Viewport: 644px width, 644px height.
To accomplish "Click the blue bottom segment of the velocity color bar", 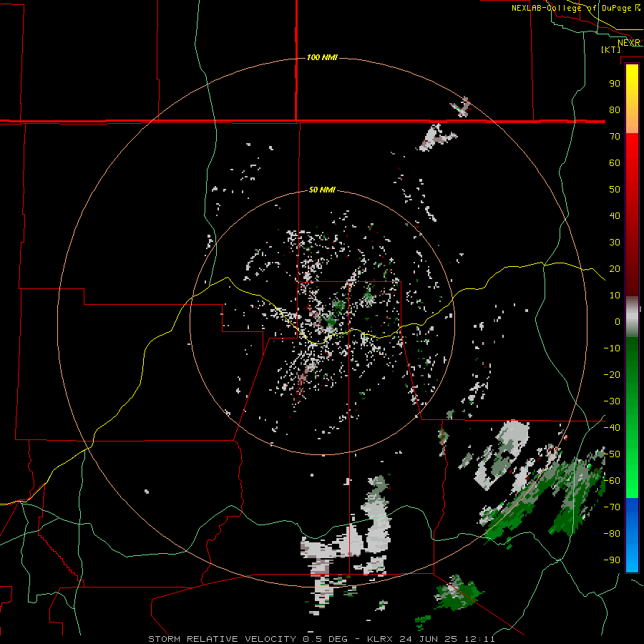I will pyautogui.click(x=632, y=535).
